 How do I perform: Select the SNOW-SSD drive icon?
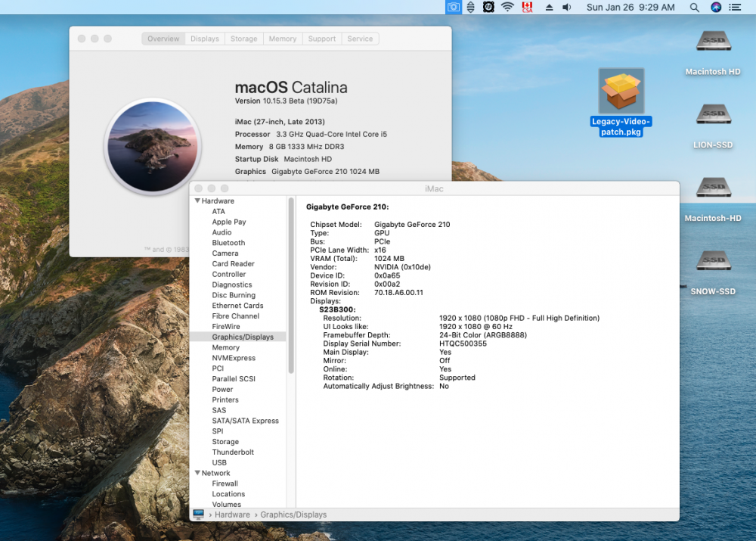[713, 262]
